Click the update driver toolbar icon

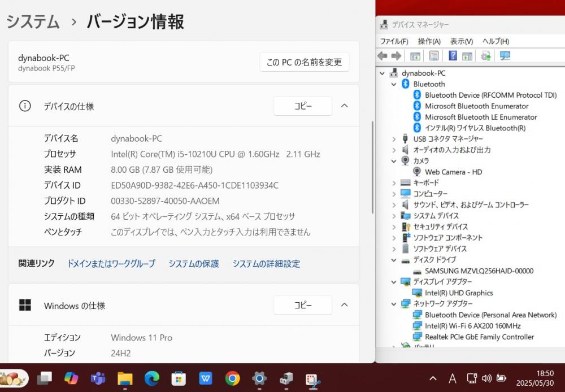coord(486,56)
